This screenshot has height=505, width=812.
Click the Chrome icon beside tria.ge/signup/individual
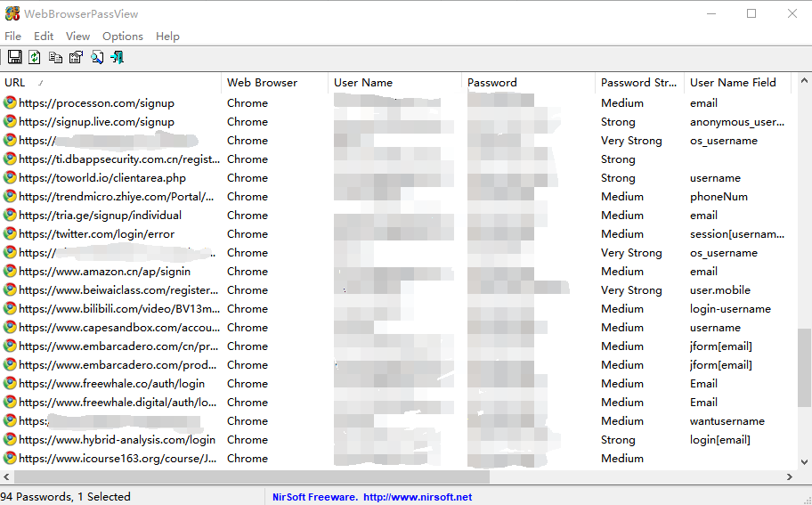pyautogui.click(x=10, y=215)
